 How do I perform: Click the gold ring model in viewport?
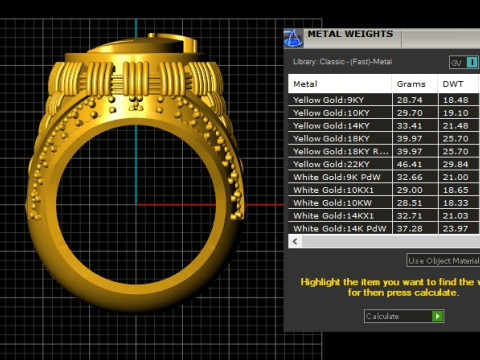135,172
